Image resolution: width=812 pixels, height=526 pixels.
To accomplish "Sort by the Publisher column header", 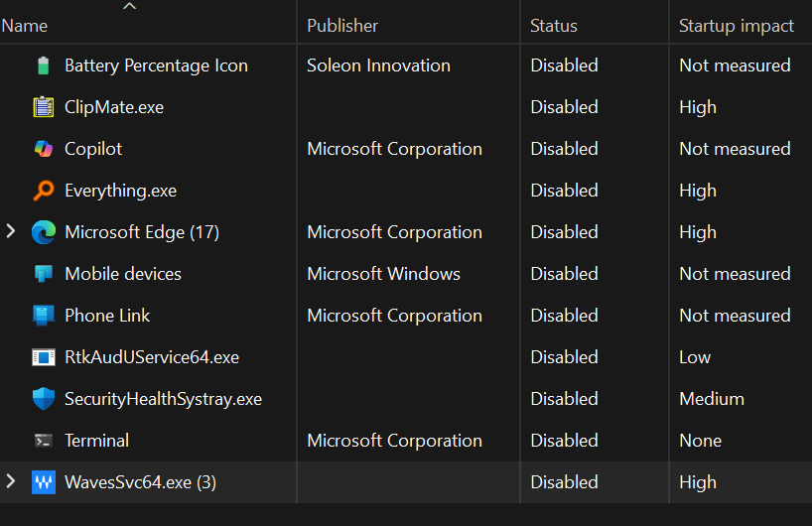I will 342,26.
